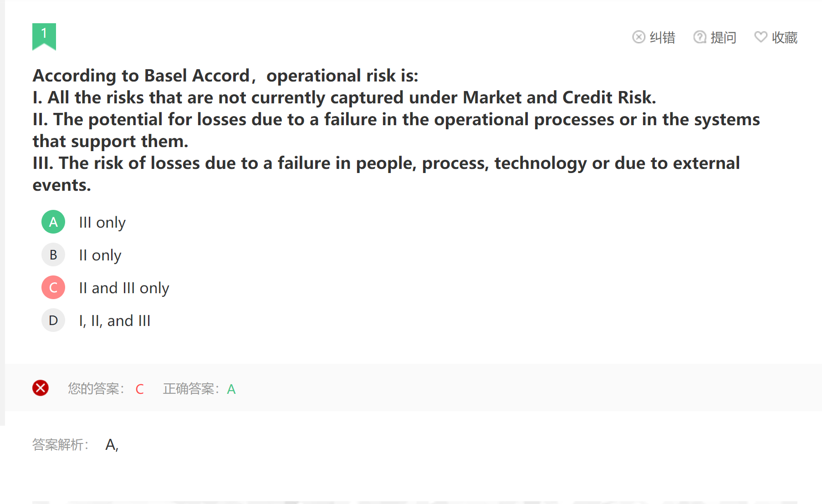Viewport: 822px width, 504px height.
Task: Choose the 'II only' answer text
Action: (x=100, y=255)
